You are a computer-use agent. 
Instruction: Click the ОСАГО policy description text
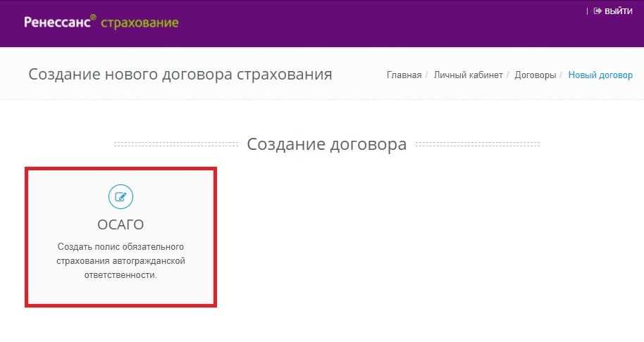(x=120, y=261)
